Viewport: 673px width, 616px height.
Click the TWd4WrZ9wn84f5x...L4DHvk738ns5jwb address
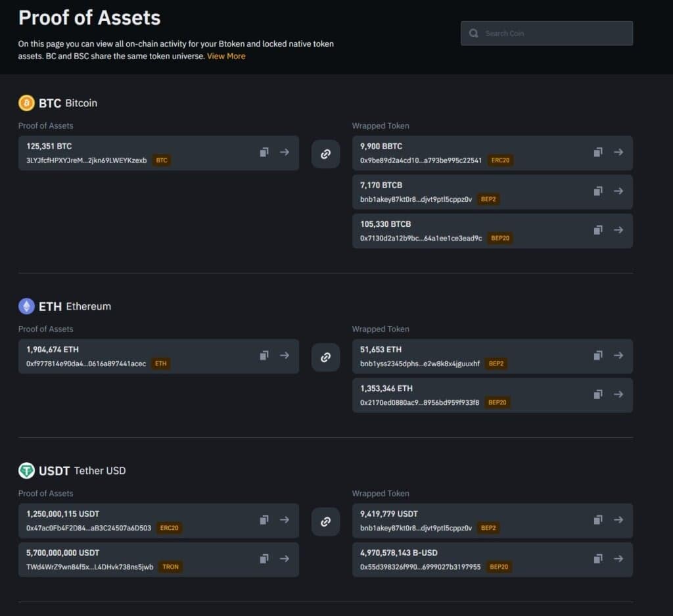pos(89,567)
